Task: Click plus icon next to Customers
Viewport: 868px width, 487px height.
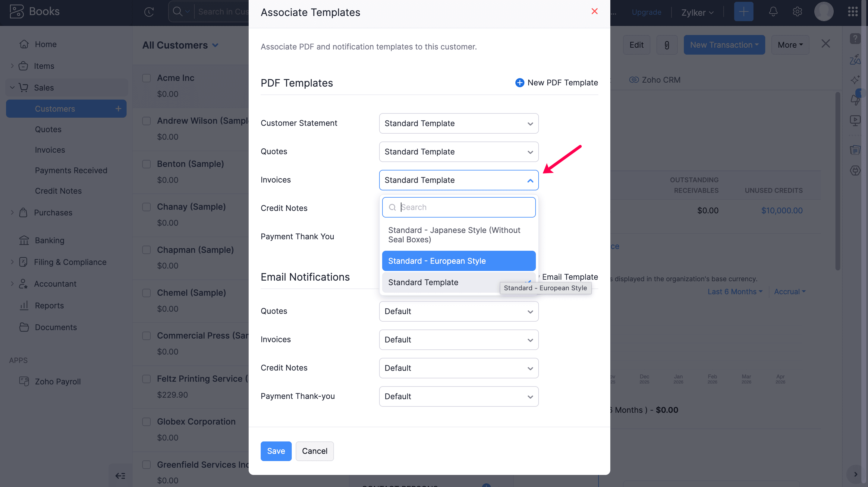Action: 118,109
